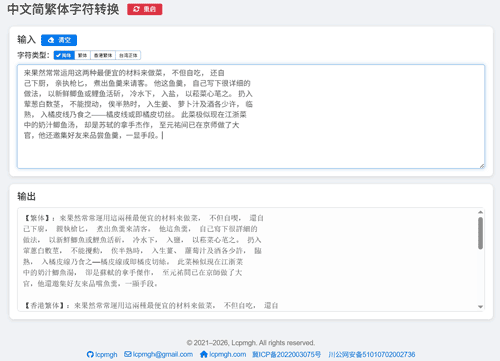
Task: Click the 输出 section label
Action: (x=26, y=196)
